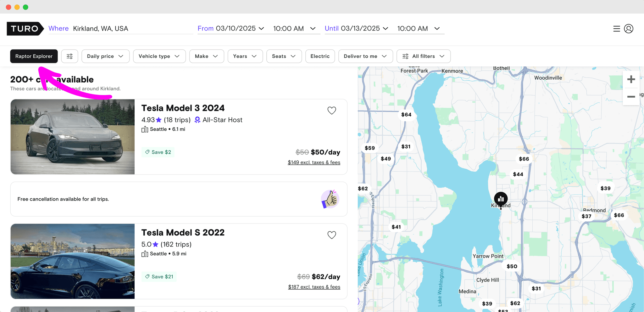The width and height of the screenshot is (644, 312).
Task: Zoom in on the map with the plus icon
Action: pyautogui.click(x=631, y=79)
